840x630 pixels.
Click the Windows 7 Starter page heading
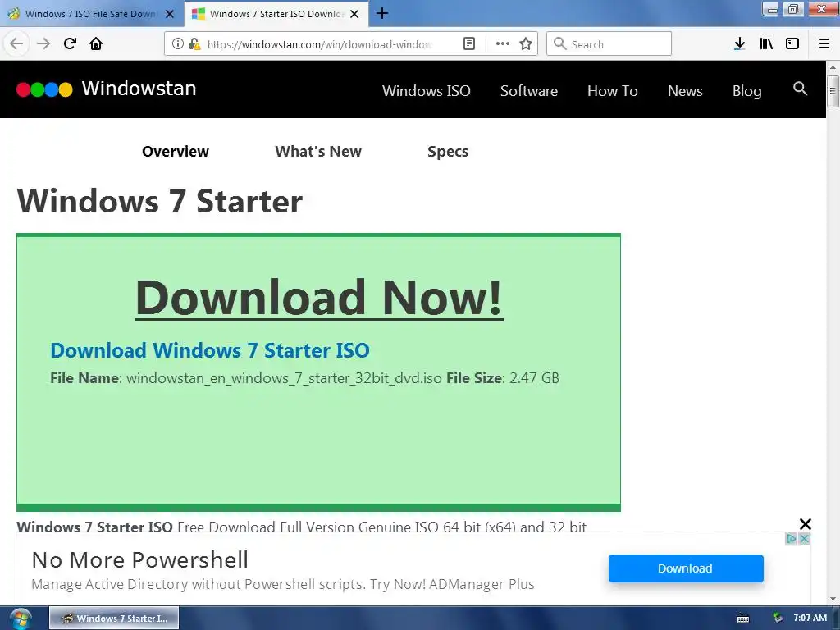pos(160,202)
